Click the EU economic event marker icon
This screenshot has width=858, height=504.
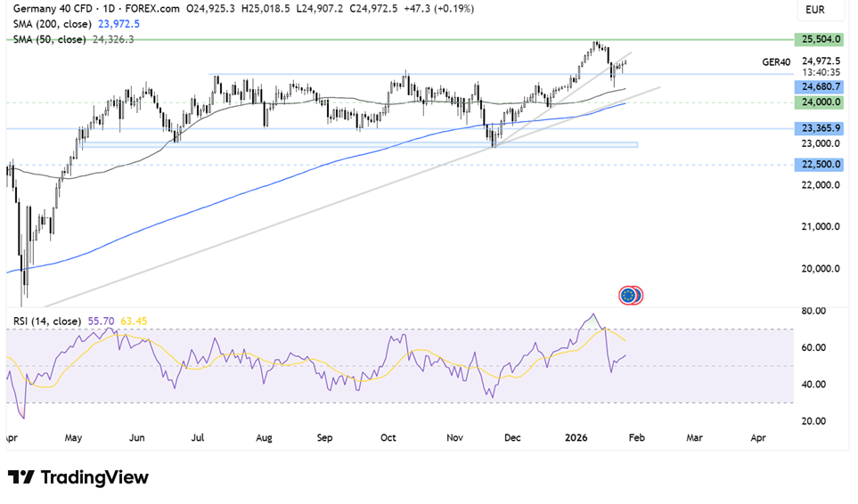(630, 295)
